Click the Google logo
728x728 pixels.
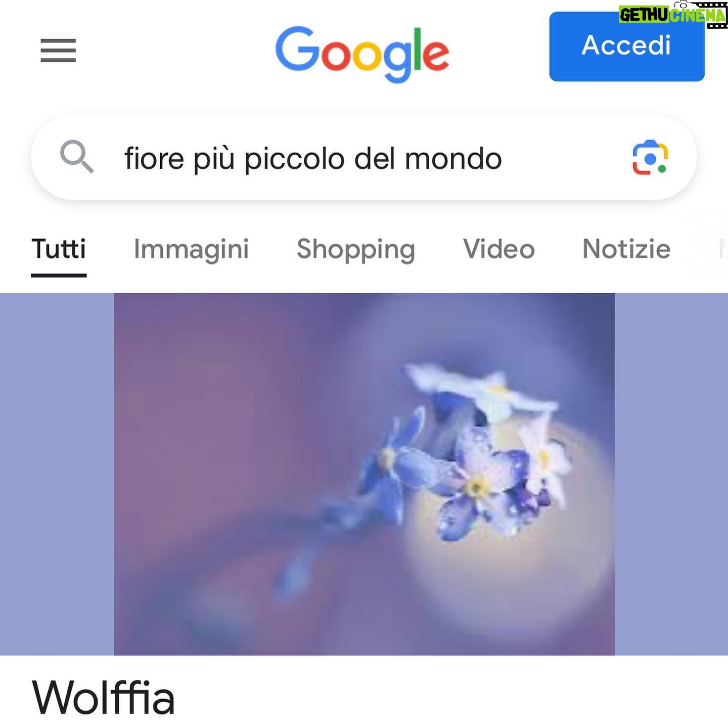tap(362, 54)
